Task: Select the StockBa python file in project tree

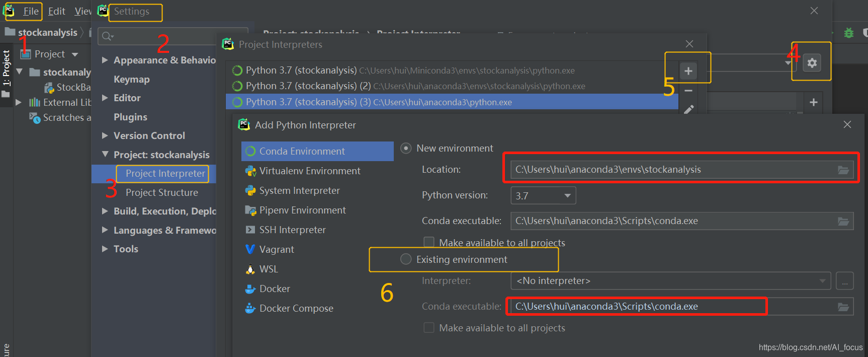Action: click(68, 88)
